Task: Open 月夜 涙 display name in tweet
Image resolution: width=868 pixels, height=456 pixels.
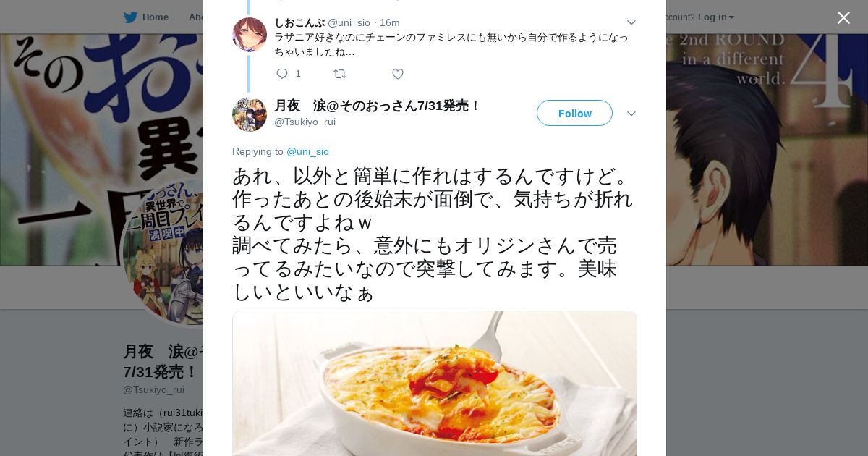Action: (x=376, y=106)
